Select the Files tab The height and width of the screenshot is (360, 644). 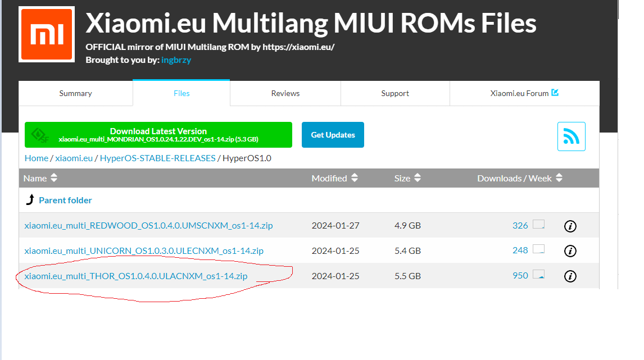point(182,93)
